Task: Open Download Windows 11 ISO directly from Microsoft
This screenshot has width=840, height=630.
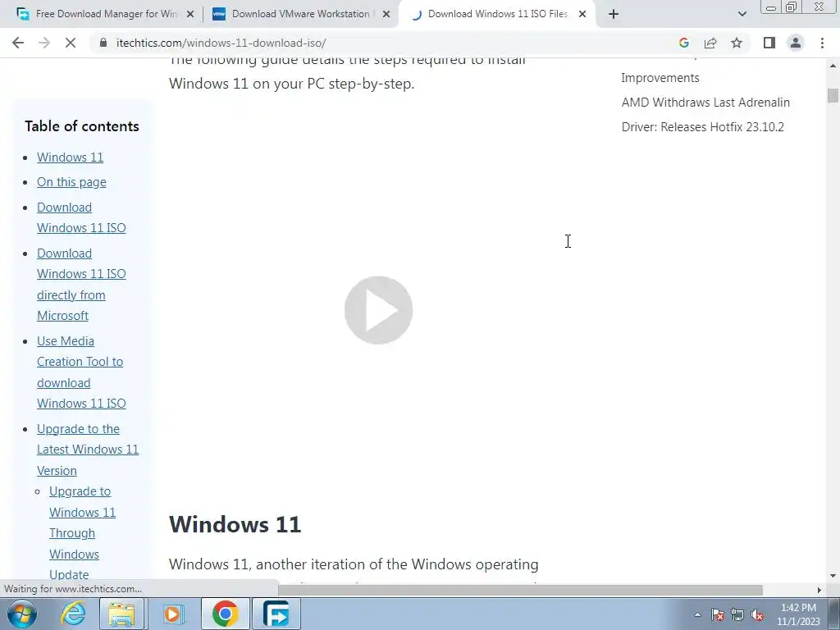Action: point(81,285)
